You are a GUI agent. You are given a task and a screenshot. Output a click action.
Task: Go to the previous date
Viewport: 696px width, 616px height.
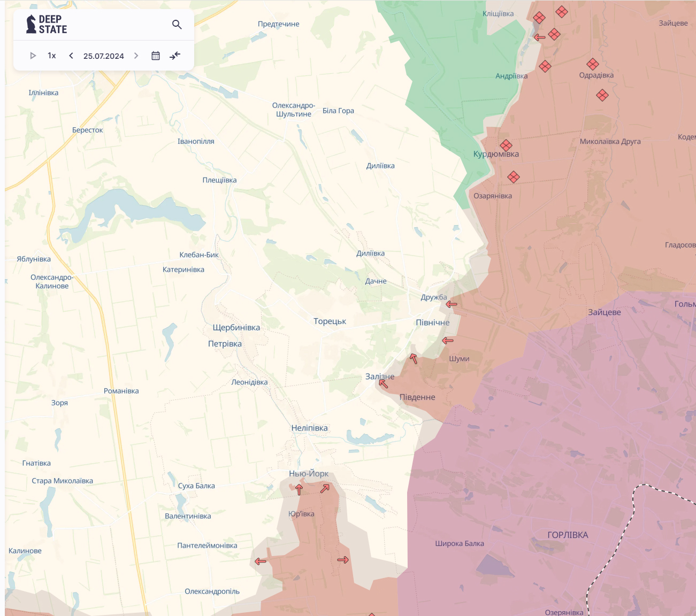[71, 56]
